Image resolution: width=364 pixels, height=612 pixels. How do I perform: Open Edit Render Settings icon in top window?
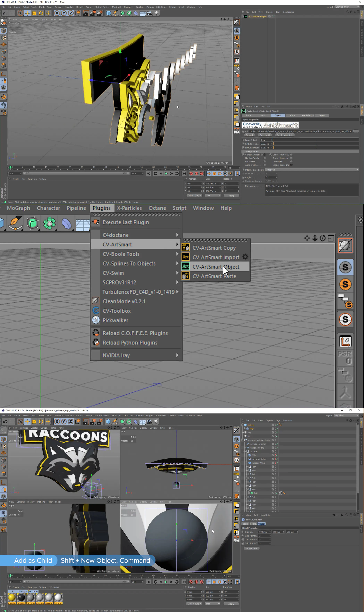100,13
